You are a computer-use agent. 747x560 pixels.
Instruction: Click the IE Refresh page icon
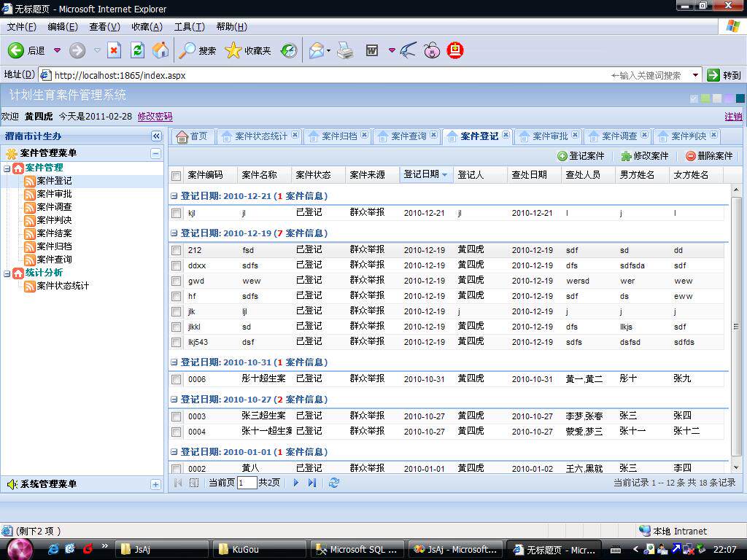[138, 50]
